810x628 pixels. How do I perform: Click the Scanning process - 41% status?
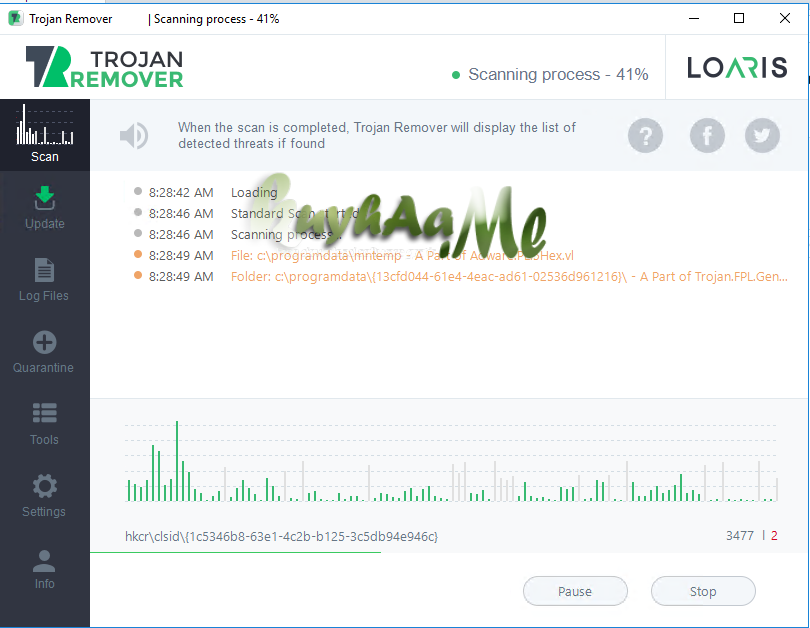click(550, 74)
